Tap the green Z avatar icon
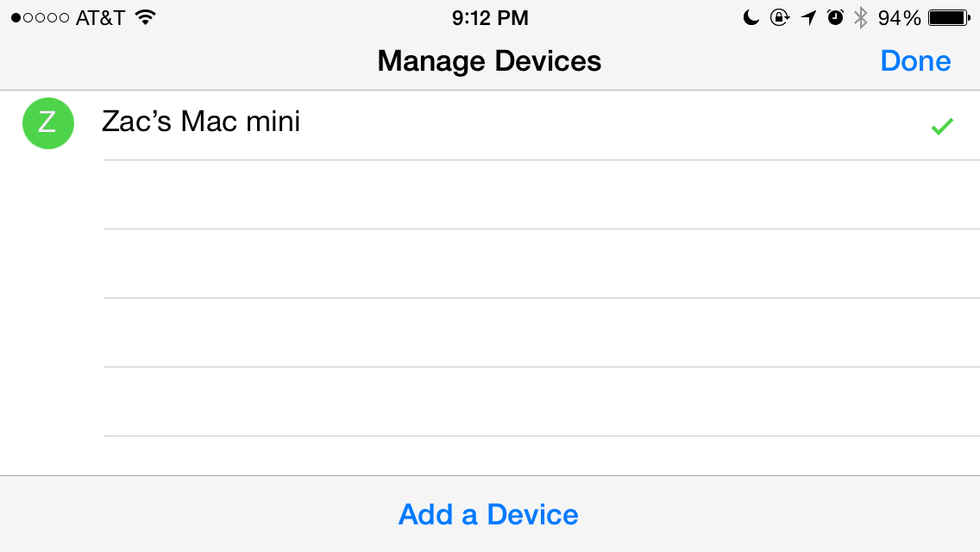The image size is (980, 552). [x=48, y=123]
